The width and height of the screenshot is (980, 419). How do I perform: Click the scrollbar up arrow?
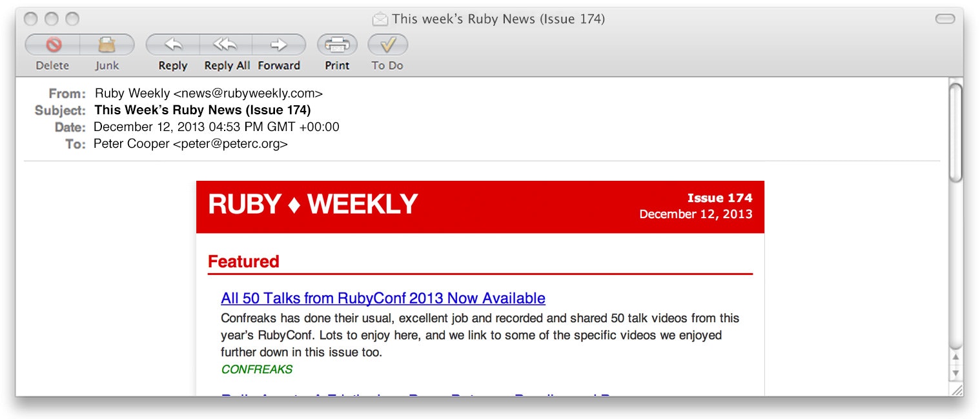coord(955,358)
